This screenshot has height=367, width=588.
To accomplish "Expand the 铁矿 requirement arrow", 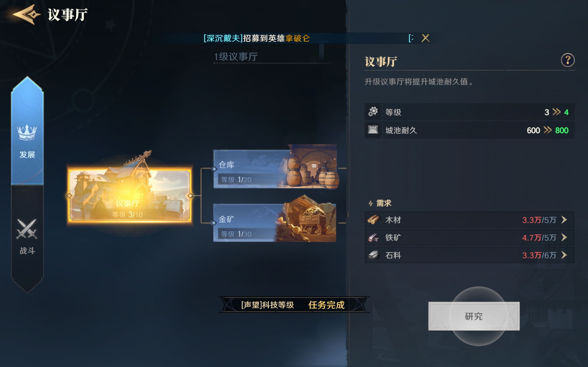I will tap(564, 237).
